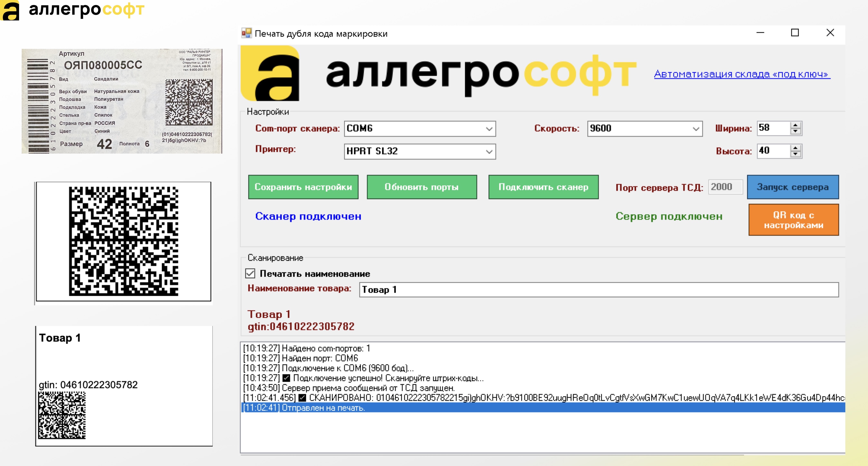The image size is (868, 466).
Task: Minimize the 'Печать дубля кода маркировки' window
Action: point(760,33)
